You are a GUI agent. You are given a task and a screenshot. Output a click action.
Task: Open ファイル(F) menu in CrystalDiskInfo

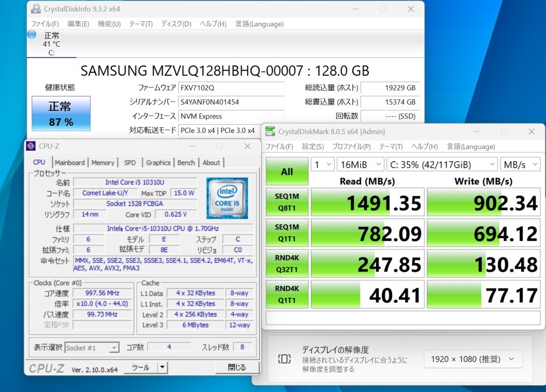point(45,24)
